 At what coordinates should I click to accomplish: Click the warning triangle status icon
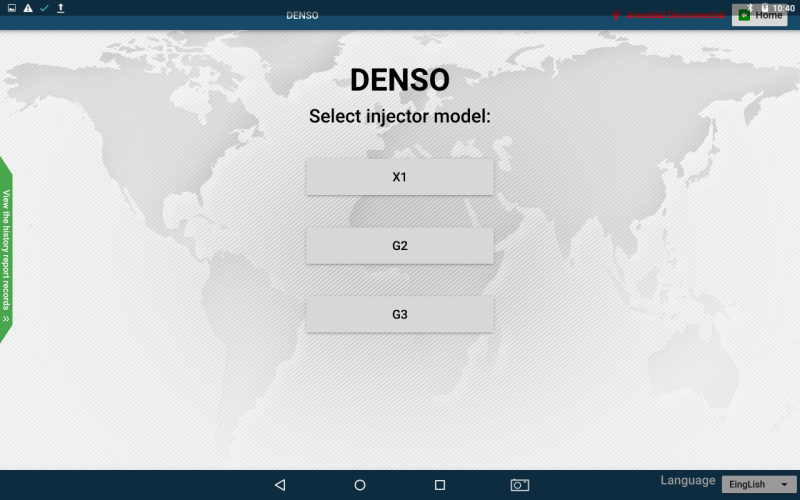tap(28, 8)
